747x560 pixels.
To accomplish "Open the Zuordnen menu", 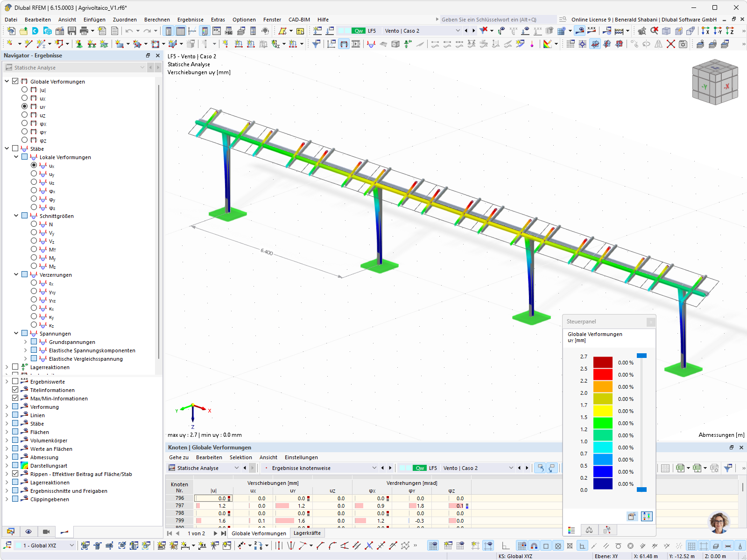I will coord(125,20).
